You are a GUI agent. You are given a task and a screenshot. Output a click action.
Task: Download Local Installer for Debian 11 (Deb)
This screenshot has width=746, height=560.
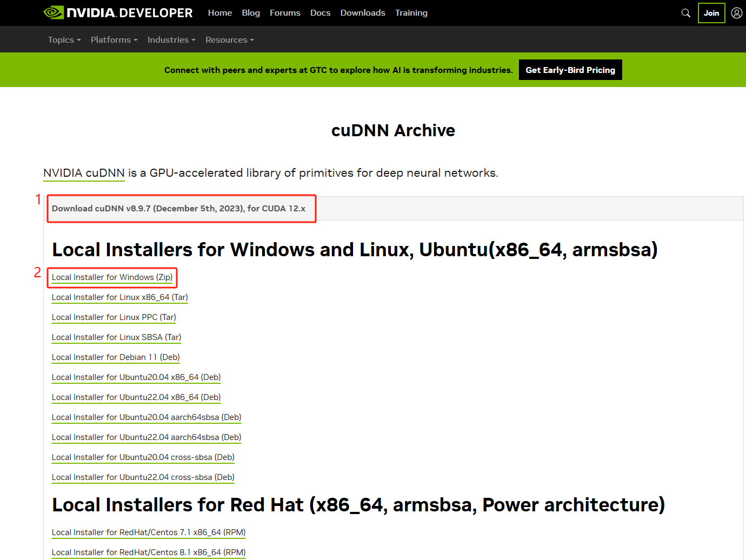(116, 357)
